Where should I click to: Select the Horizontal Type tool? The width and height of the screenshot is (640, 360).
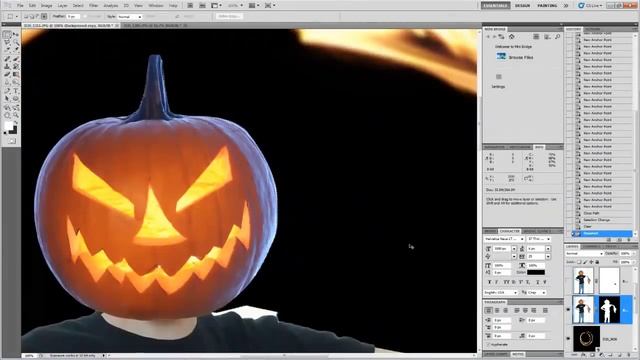[16, 91]
